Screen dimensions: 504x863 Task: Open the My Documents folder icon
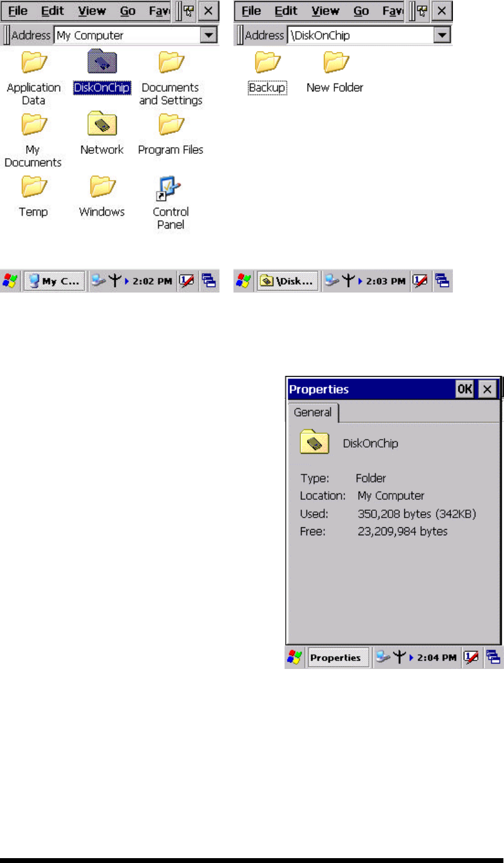pos(34,124)
